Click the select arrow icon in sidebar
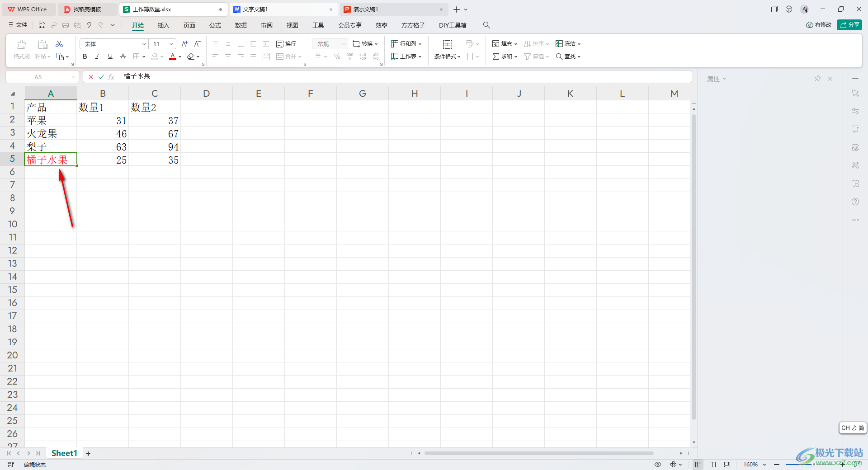 pos(855,93)
